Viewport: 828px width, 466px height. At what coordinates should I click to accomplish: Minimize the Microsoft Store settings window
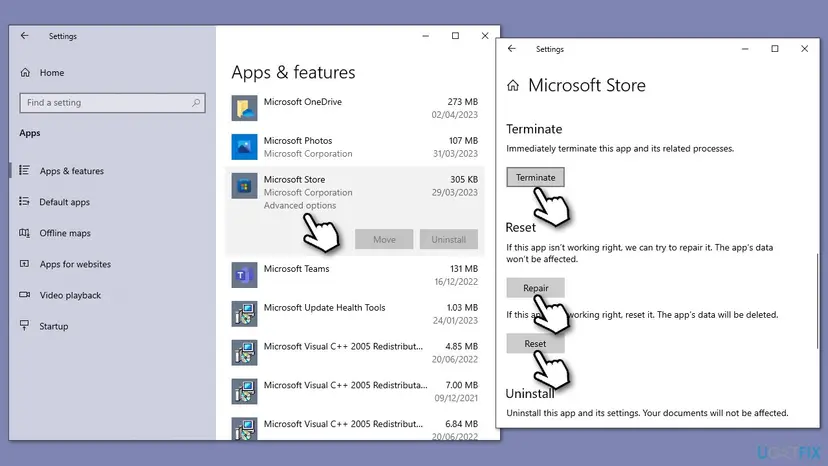tap(745, 49)
